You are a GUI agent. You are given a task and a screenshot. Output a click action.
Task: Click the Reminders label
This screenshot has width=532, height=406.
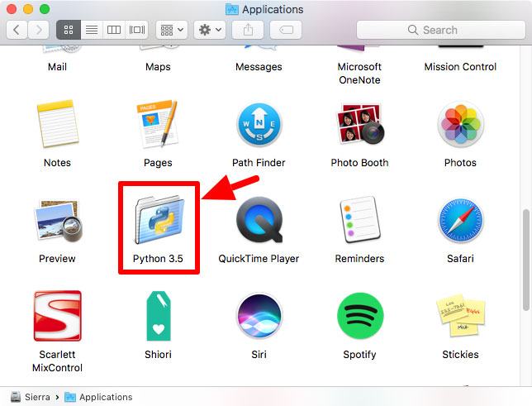[x=359, y=259]
